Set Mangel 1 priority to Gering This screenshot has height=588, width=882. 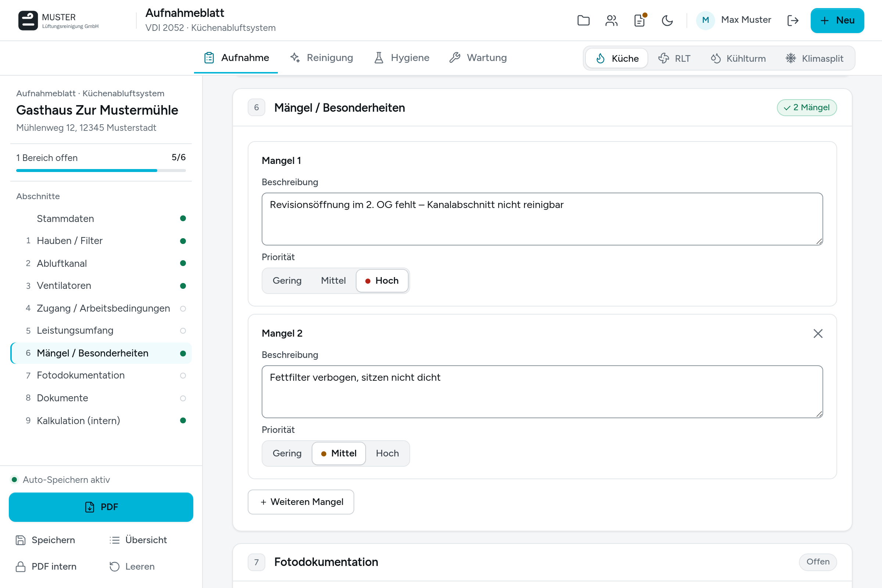pyautogui.click(x=287, y=280)
